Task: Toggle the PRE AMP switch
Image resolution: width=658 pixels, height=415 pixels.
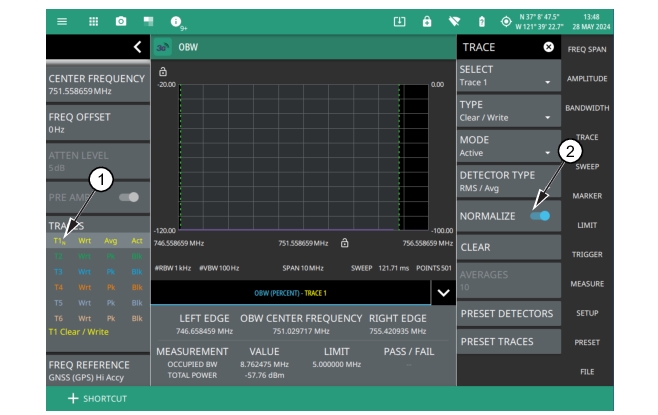Action: pos(129,197)
